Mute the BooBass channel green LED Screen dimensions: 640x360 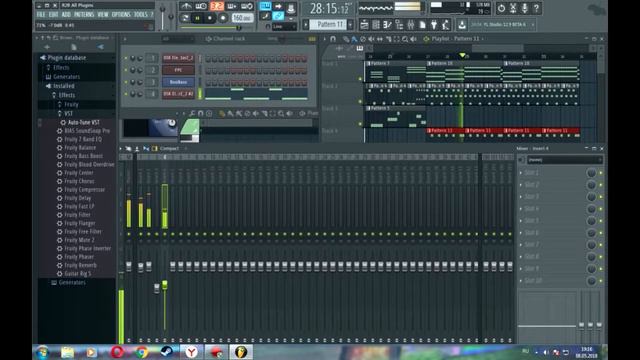point(126,82)
